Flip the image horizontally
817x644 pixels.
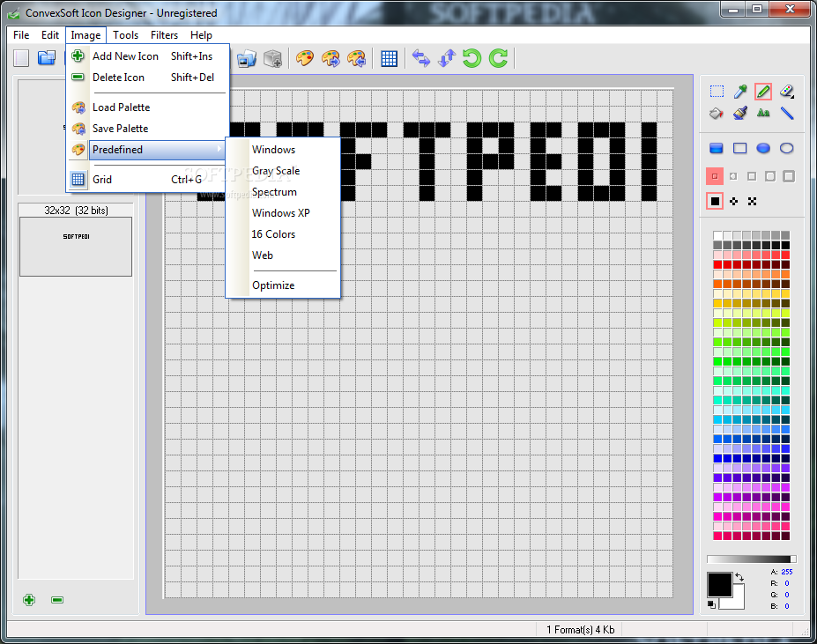click(x=421, y=58)
